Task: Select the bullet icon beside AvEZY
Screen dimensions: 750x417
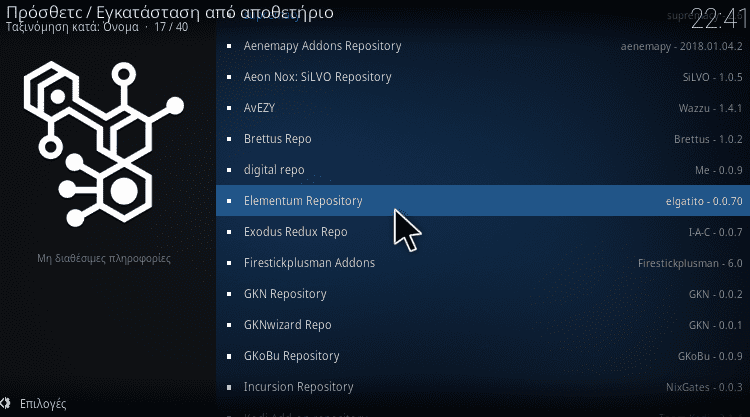Action: click(x=229, y=108)
